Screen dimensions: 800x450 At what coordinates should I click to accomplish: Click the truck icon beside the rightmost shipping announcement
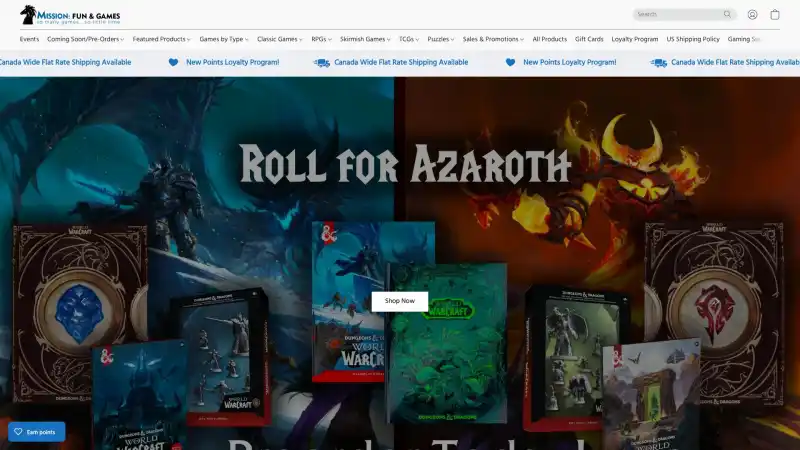point(658,63)
